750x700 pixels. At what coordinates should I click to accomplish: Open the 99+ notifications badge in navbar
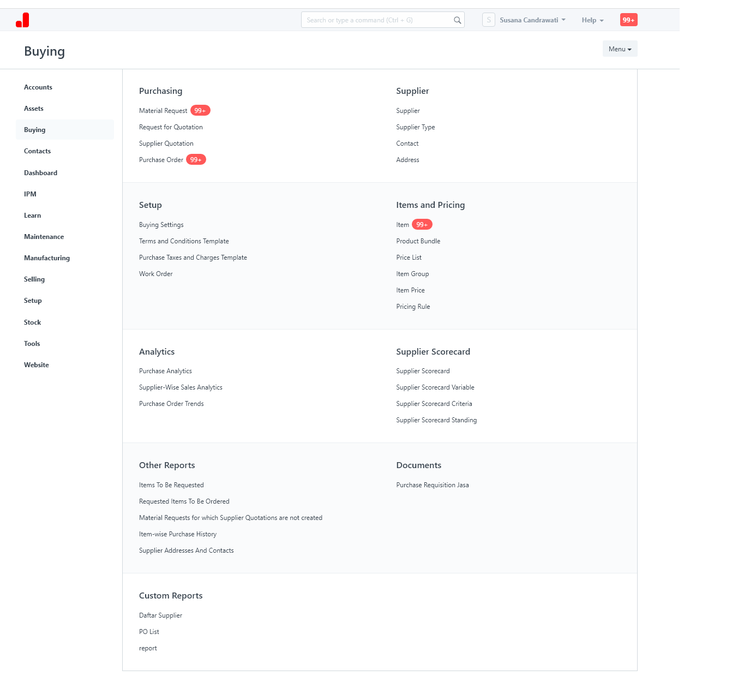point(628,20)
